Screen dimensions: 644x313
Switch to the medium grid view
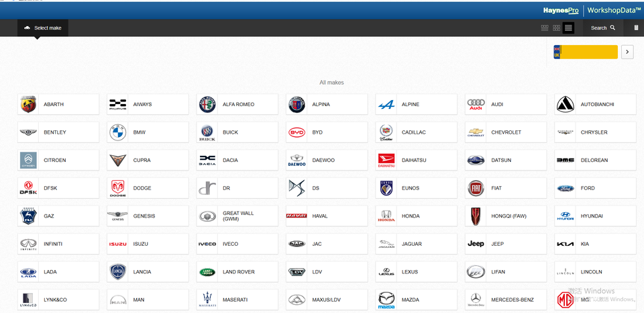pyautogui.click(x=556, y=28)
